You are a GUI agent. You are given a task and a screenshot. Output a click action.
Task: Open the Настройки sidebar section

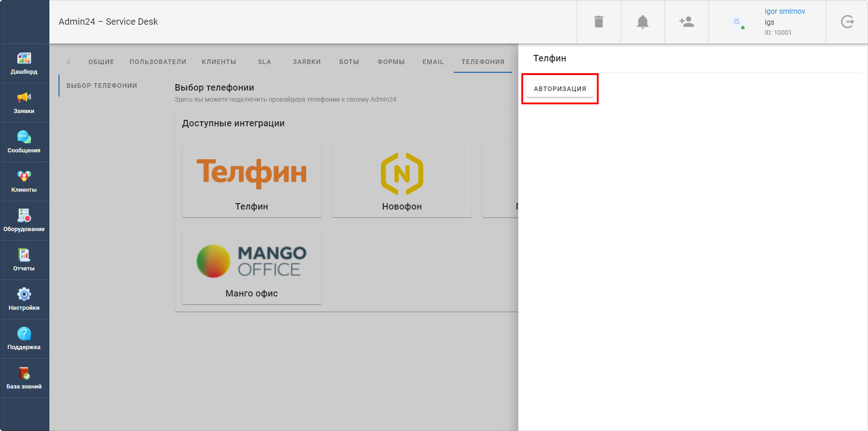tap(24, 300)
